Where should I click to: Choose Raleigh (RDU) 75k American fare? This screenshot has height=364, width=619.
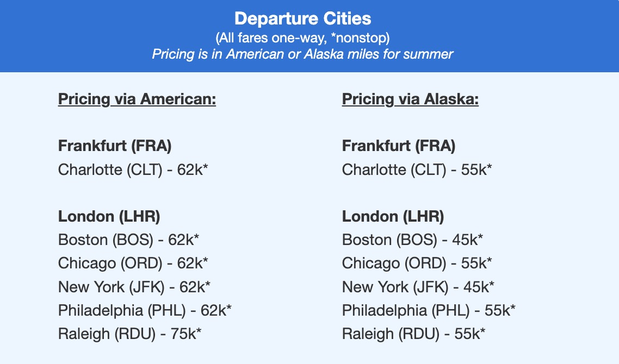pos(130,334)
